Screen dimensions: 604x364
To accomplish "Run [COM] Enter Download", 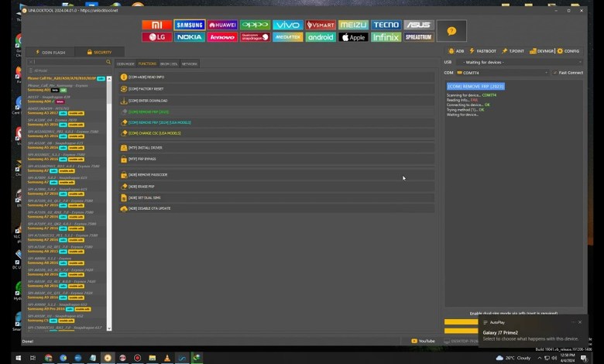I will coord(276,101).
